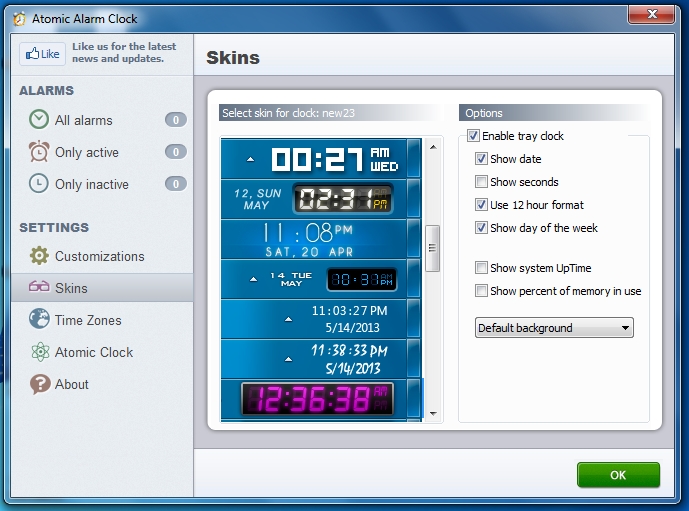The width and height of the screenshot is (689, 511).
Task: Click the Only active alarm clock icon
Action: [39, 152]
